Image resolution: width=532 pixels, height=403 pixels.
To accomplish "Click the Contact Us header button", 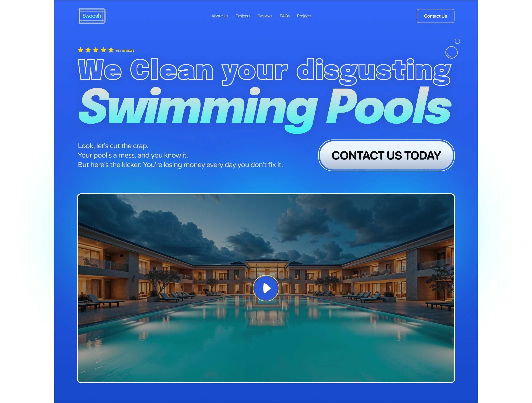I will click(435, 16).
